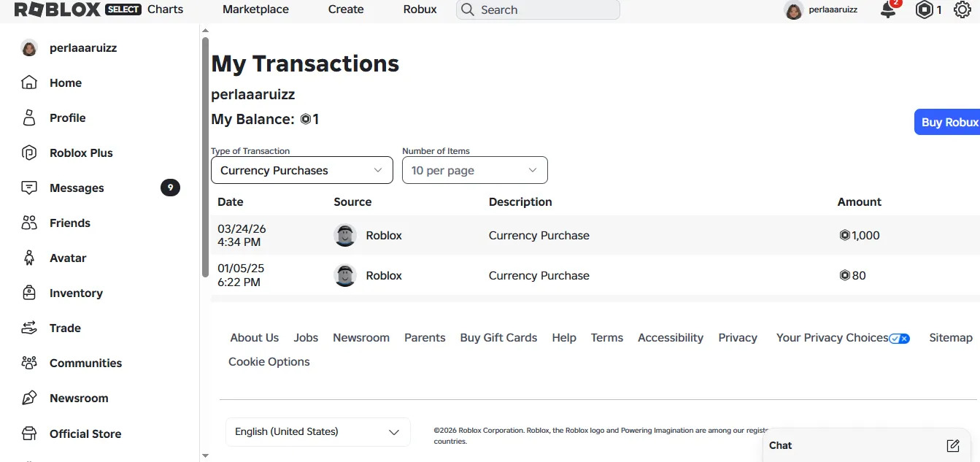
Task: Click the Roblox logo in the header
Action: click(59, 9)
